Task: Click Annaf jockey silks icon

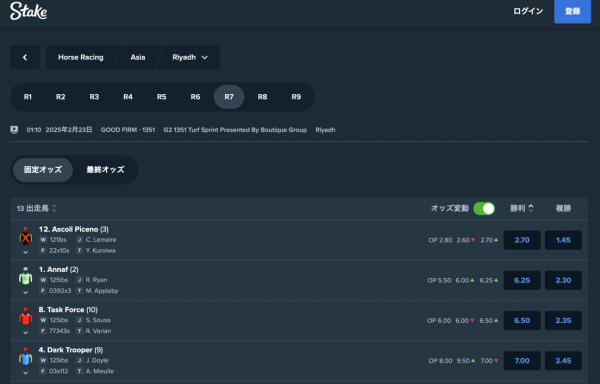Action: click(26, 276)
